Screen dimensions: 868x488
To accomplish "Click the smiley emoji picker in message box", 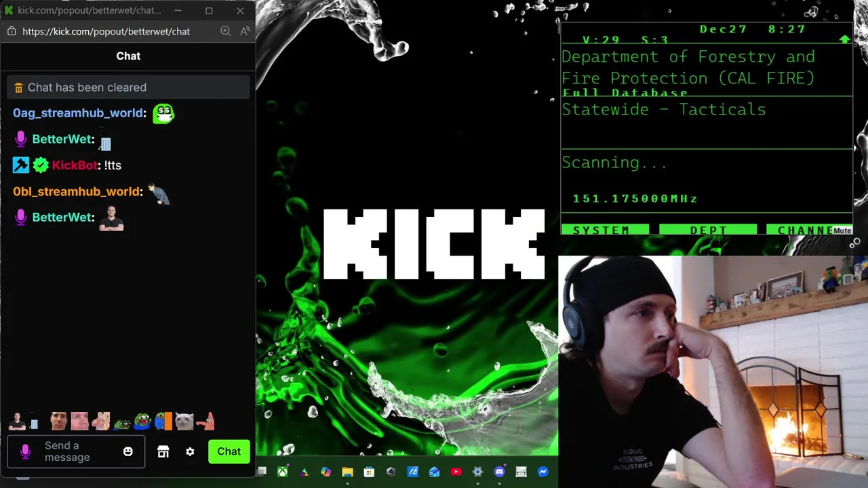I will click(128, 451).
